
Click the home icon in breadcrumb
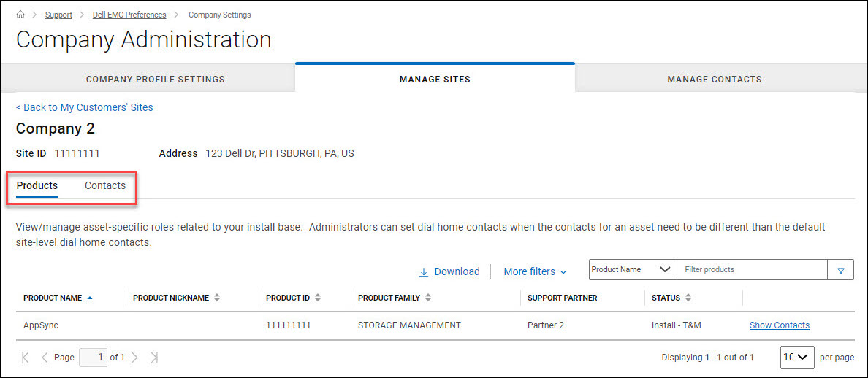coord(20,15)
